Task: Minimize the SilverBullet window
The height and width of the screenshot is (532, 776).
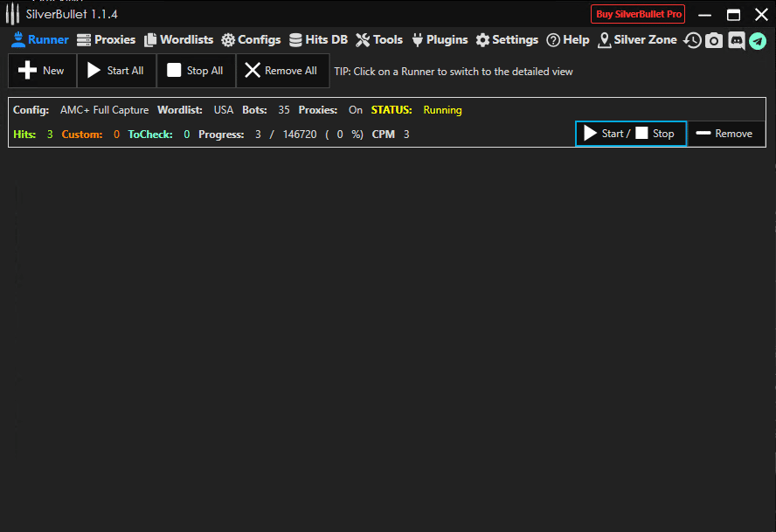Action: coord(704,14)
